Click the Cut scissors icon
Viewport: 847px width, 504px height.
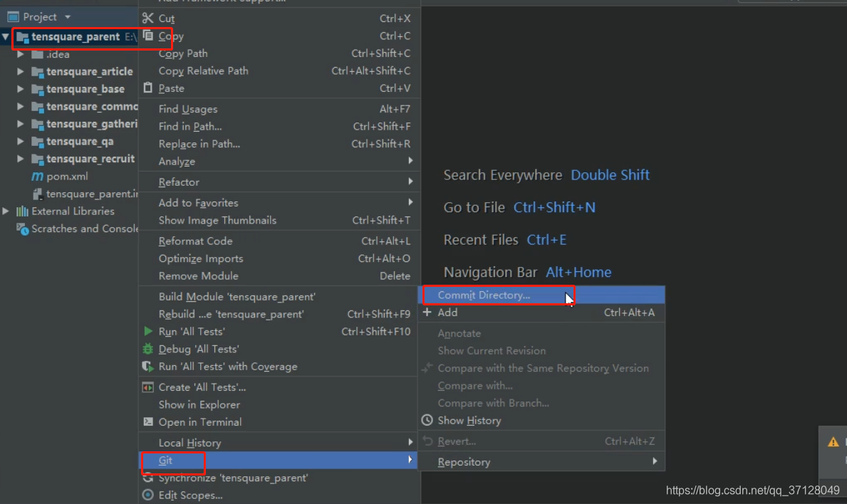147,18
